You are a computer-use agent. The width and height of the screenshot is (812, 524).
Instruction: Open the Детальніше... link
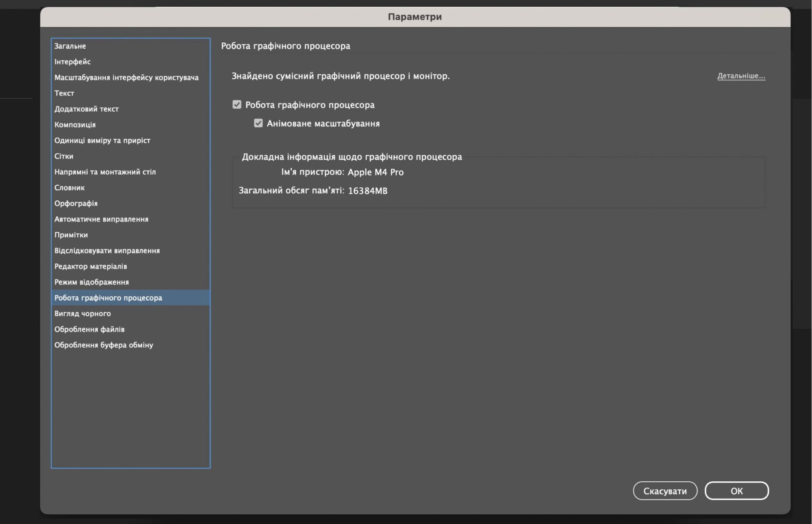pyautogui.click(x=741, y=76)
